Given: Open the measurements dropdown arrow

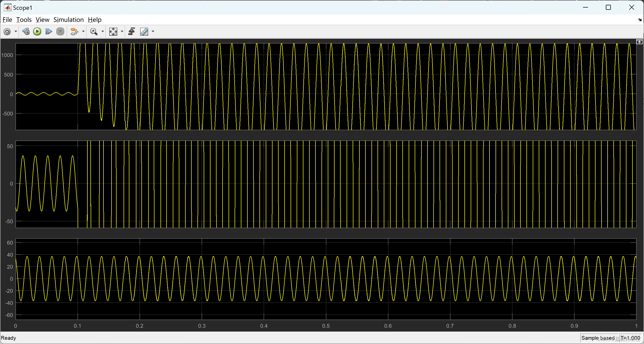Looking at the screenshot, I should coord(153,32).
